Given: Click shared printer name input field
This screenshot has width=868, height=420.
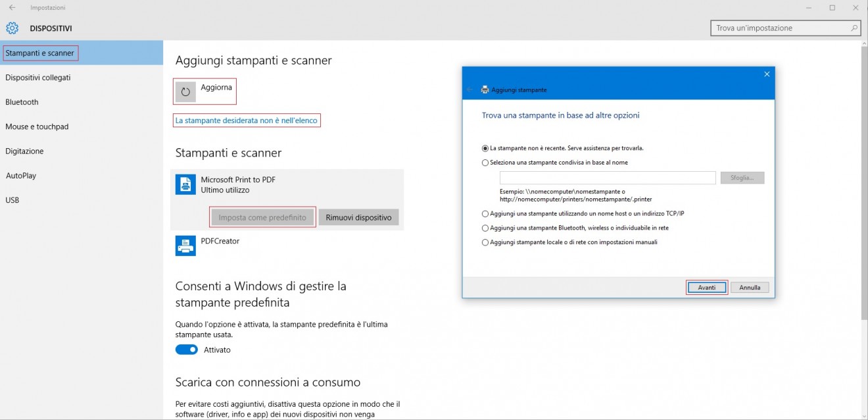Looking at the screenshot, I should [x=608, y=178].
